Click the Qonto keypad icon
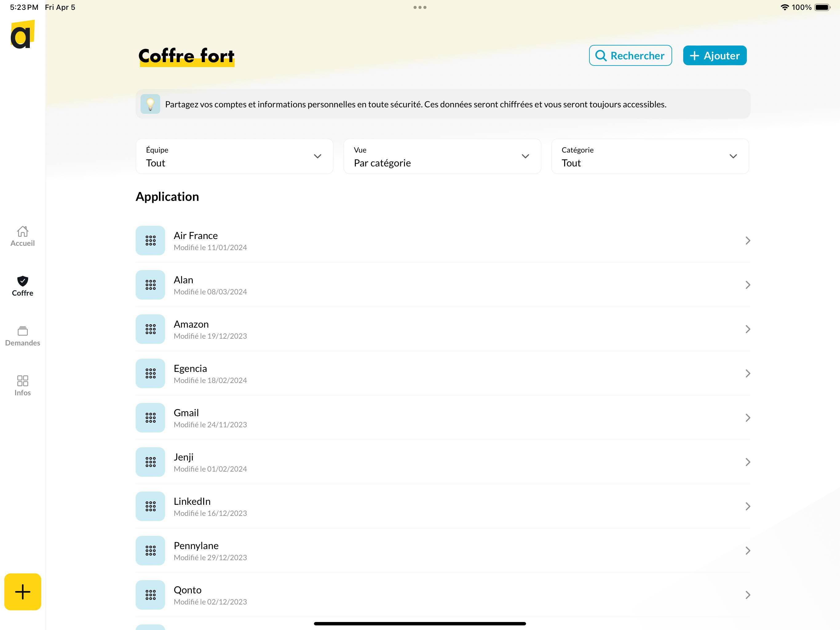This screenshot has width=840, height=630. (x=150, y=595)
